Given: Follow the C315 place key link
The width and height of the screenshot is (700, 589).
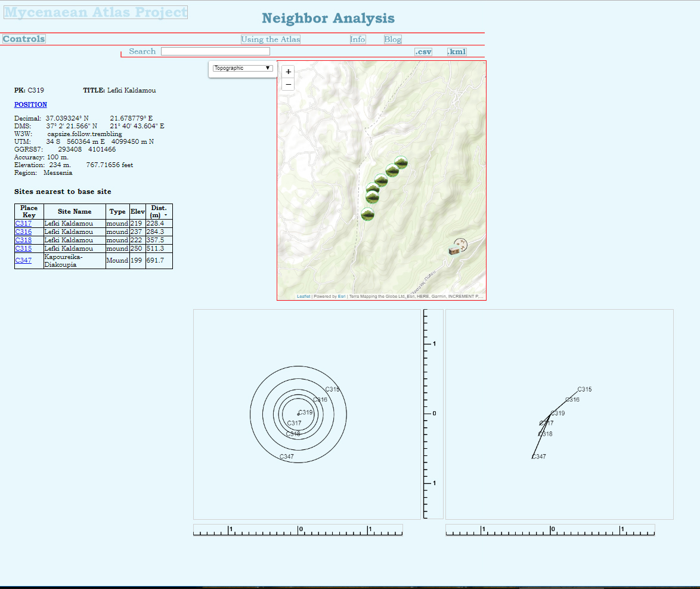Looking at the screenshot, I should click(x=23, y=248).
